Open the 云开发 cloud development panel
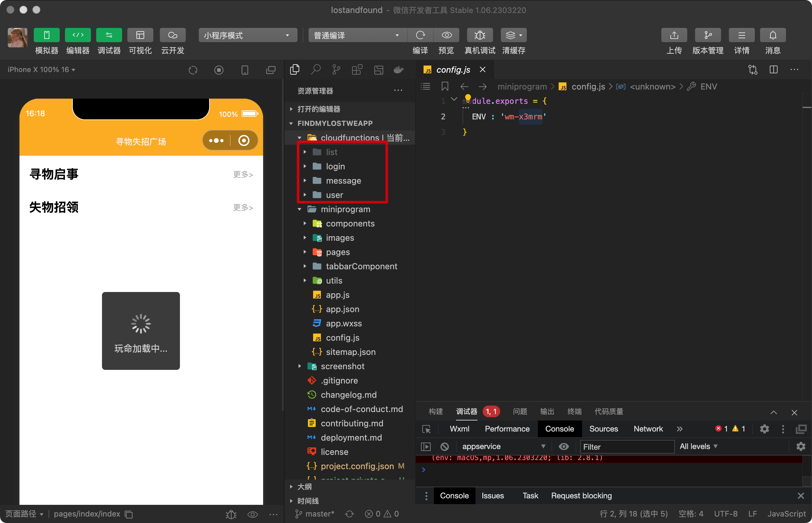Screen dimensions: 812x523 [x=173, y=35]
